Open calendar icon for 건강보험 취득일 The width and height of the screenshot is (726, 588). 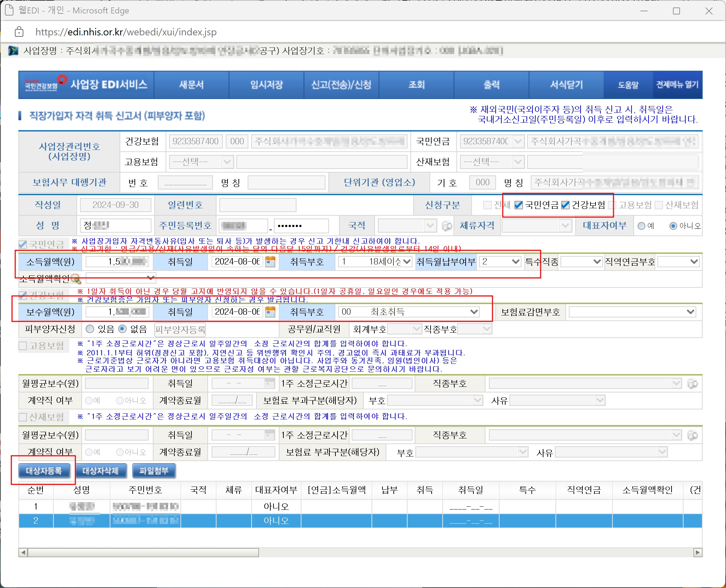tap(270, 312)
